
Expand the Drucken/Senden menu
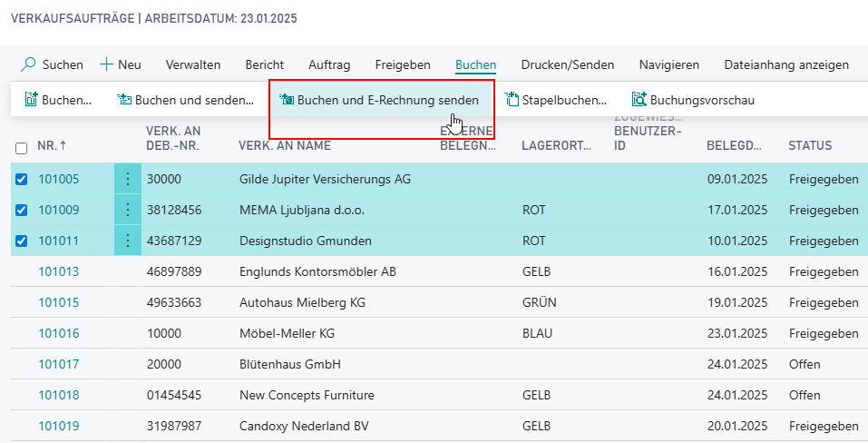click(x=567, y=64)
